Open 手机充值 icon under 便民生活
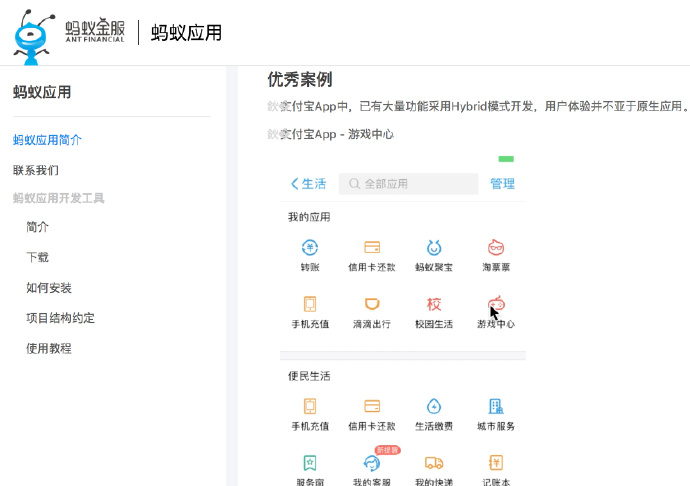Image resolution: width=690 pixels, height=486 pixels. pyautogui.click(x=310, y=406)
